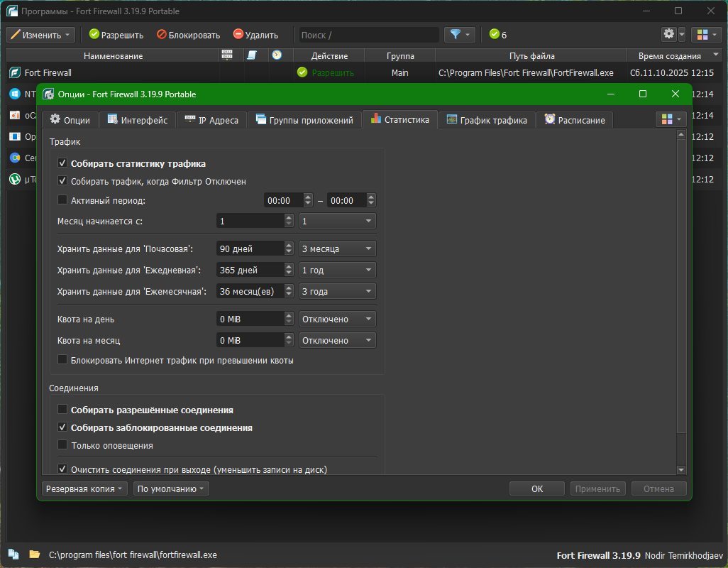Disable 'Собирать статистику трафика' checkbox

[x=62, y=163]
